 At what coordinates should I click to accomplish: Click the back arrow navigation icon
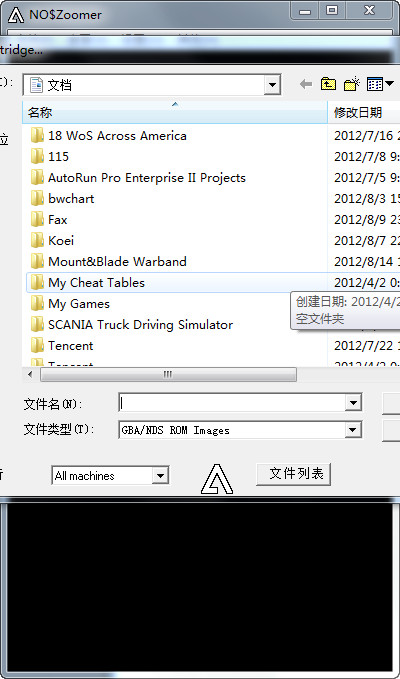(306, 84)
